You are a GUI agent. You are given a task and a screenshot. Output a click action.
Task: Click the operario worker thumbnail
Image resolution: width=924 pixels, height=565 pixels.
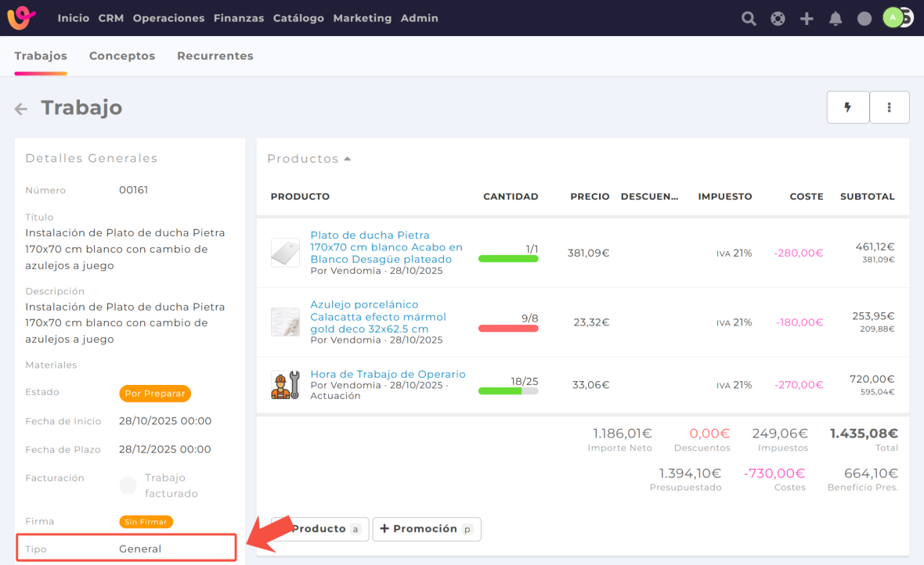(285, 385)
